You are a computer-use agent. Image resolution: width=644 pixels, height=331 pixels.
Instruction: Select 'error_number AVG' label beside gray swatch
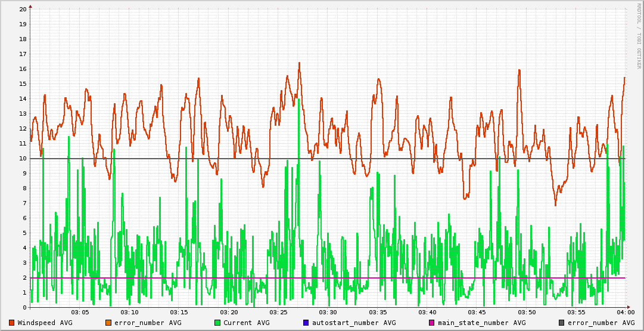click(x=601, y=323)
